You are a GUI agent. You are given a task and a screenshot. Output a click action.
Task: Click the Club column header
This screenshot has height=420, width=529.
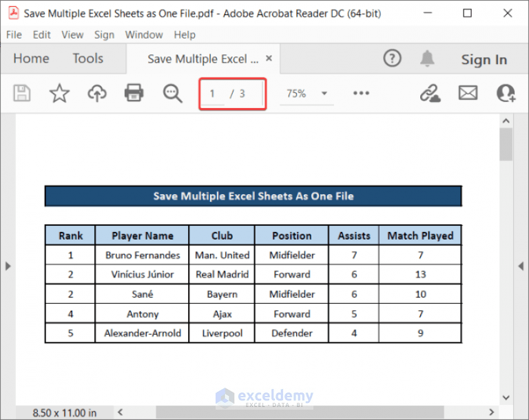[x=222, y=235]
